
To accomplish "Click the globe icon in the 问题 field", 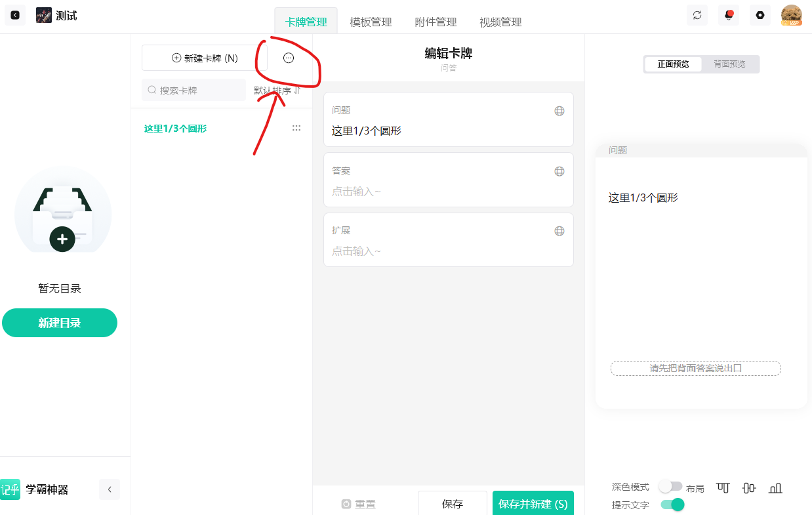I will point(559,111).
